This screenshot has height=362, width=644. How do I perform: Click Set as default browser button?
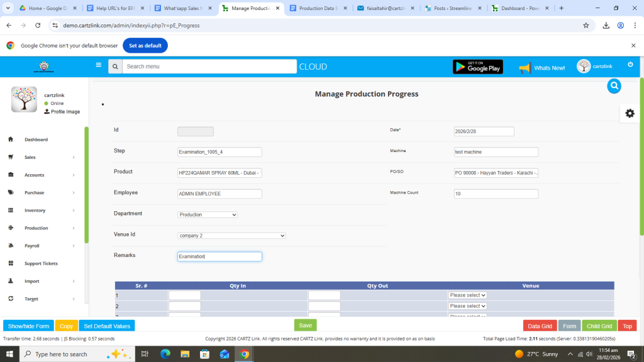(145, 46)
